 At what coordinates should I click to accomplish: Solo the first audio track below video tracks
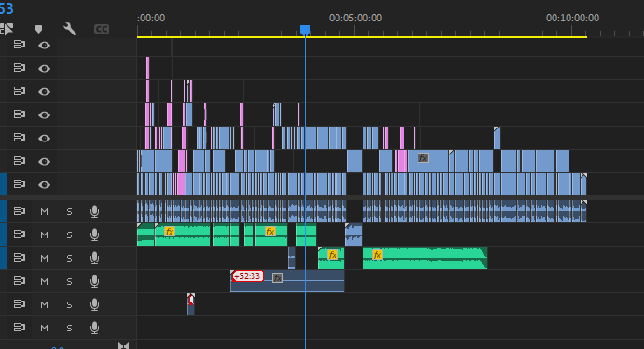69,211
